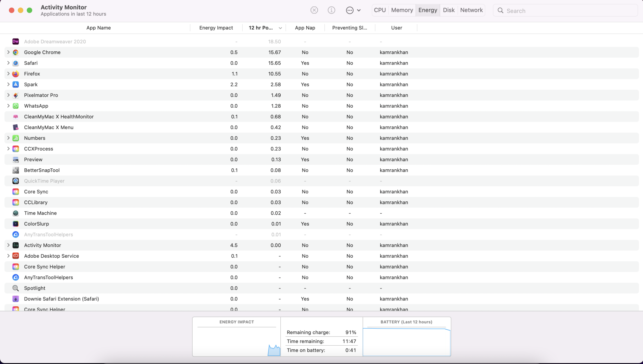Open the Network tab
The height and width of the screenshot is (364, 643).
471,10
